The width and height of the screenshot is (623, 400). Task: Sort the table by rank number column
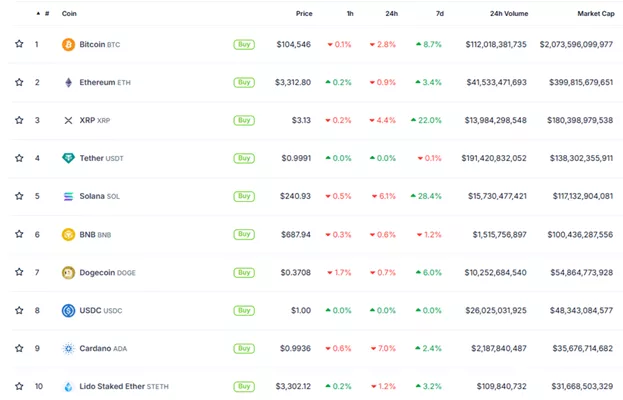pos(45,14)
